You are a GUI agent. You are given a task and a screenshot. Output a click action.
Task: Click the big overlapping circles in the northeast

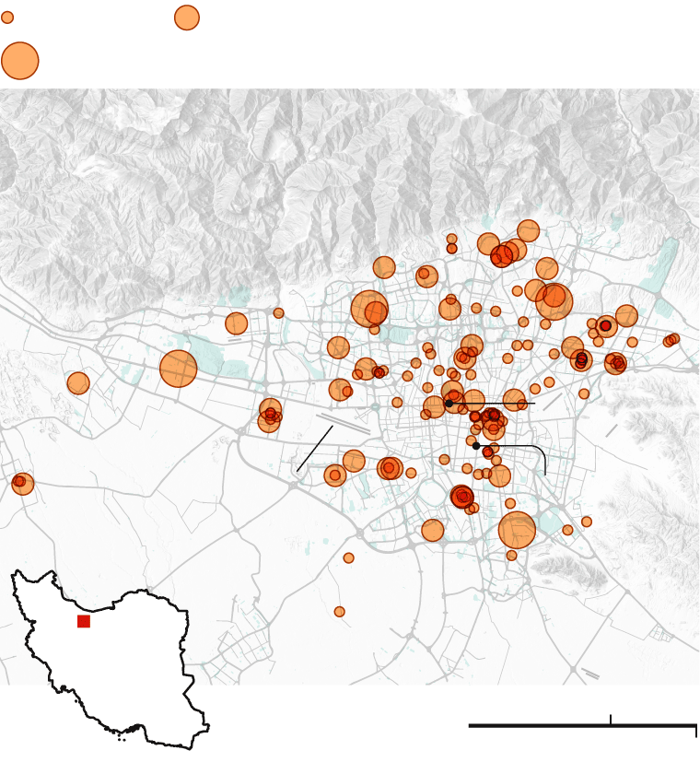point(554,300)
